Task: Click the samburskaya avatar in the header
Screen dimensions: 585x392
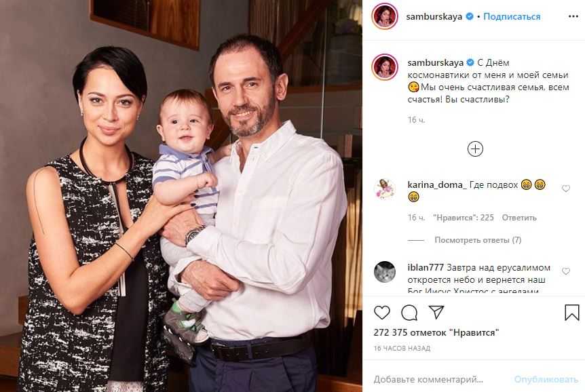Action: pos(385,16)
